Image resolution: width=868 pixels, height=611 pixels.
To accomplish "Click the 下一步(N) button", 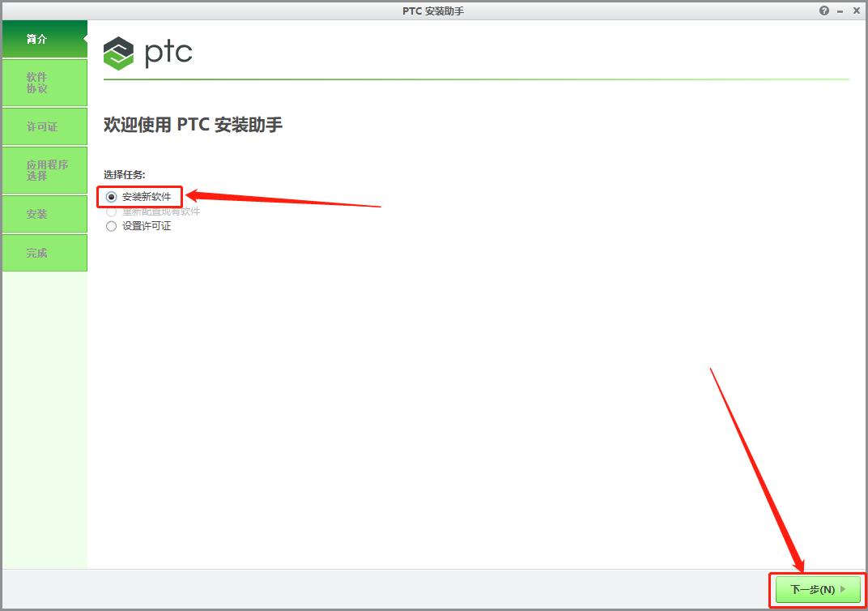I will [818, 589].
